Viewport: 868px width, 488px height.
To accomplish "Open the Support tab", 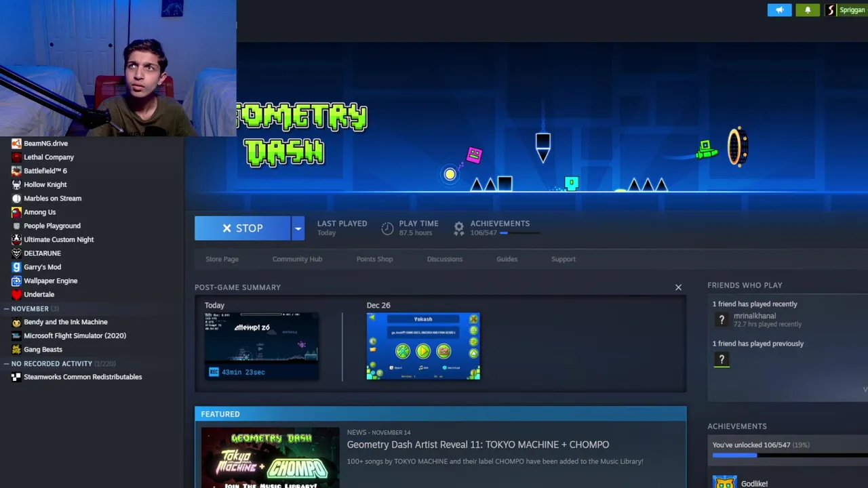I will coord(564,259).
